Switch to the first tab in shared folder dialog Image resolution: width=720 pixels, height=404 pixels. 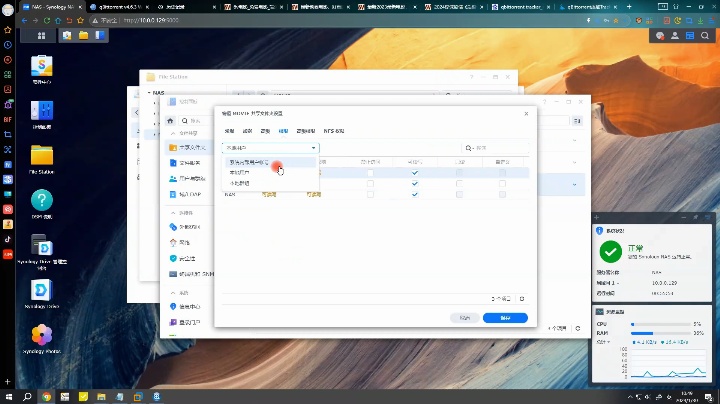(229, 131)
